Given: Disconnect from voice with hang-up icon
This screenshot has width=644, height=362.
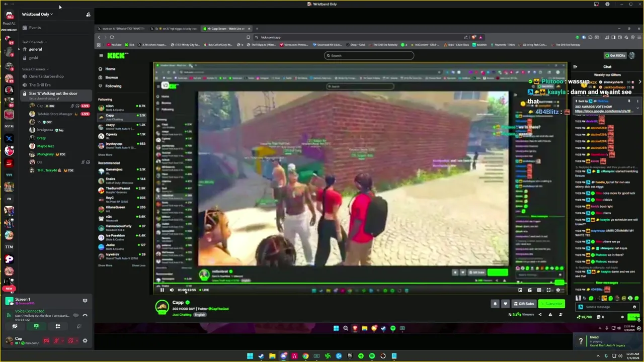Looking at the screenshot, I should click(85, 315).
